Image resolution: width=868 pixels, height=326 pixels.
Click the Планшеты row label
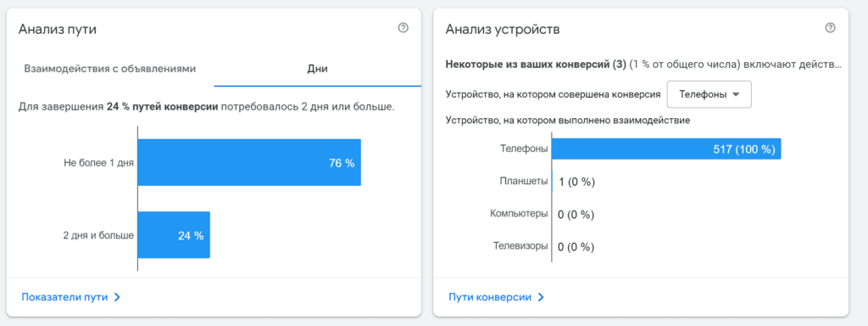click(x=524, y=181)
